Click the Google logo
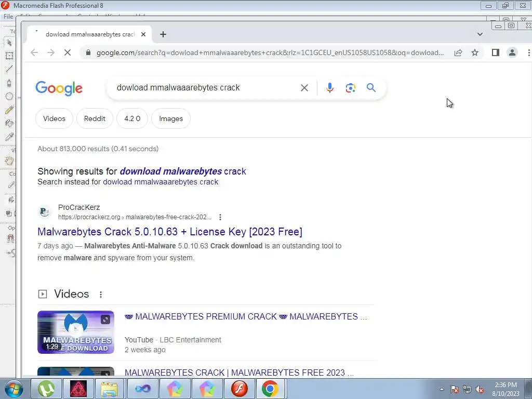Screen dimensions: 532x399 (59, 88)
